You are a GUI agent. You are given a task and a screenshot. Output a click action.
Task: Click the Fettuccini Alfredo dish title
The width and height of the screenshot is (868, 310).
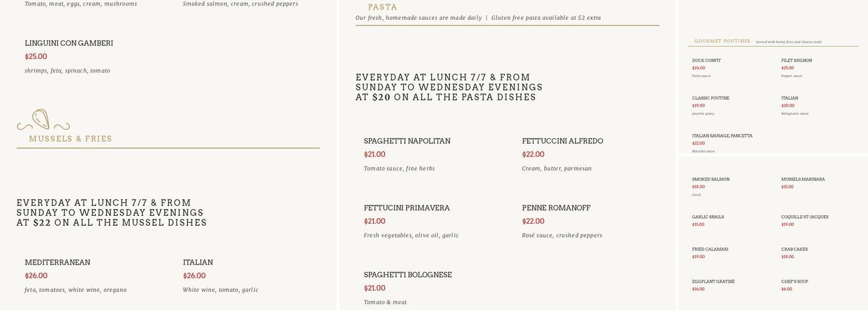(x=562, y=141)
